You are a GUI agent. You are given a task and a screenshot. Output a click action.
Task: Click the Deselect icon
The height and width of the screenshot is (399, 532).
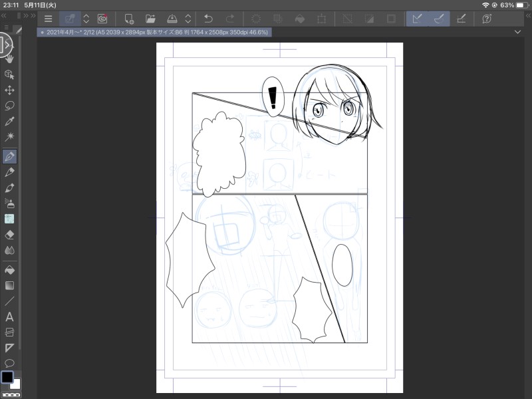(x=347, y=19)
